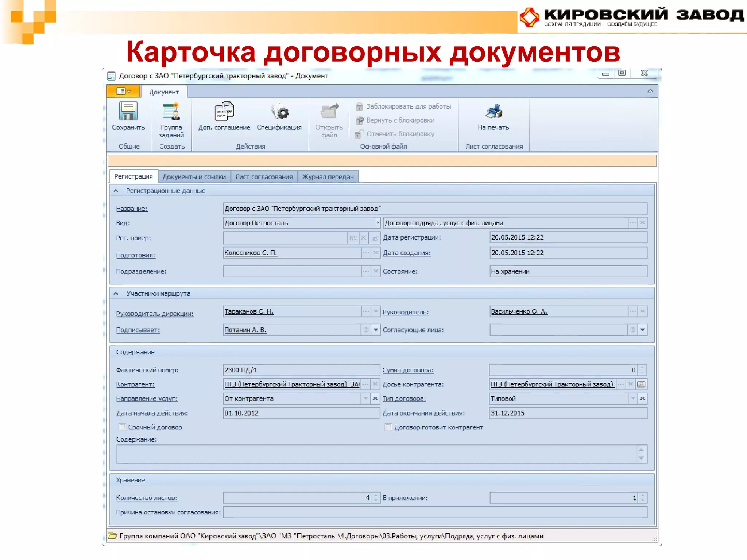Follow Договор подряда, услуг с физ. лицами link
The height and width of the screenshot is (560, 747).
[x=444, y=223]
